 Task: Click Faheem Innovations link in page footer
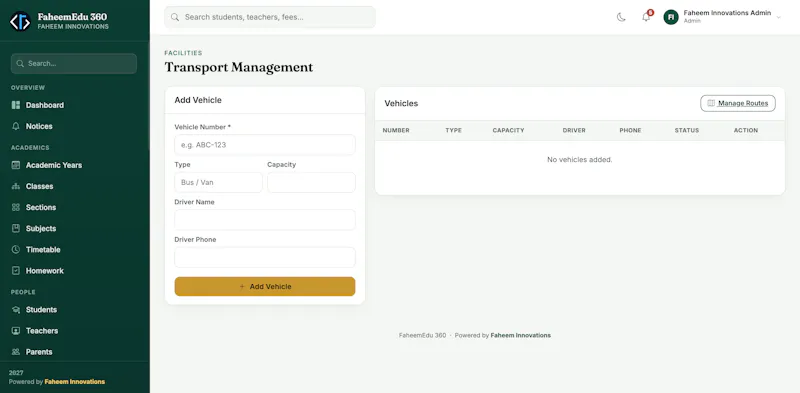(520, 335)
